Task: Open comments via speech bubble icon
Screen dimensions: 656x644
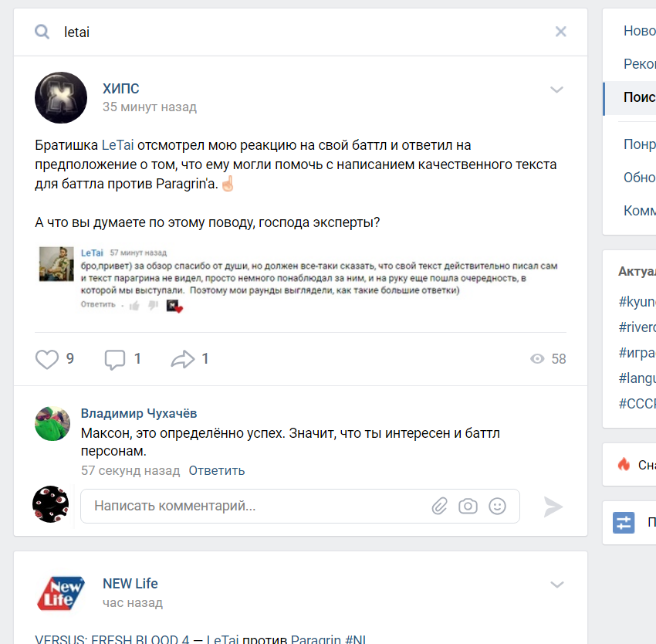Action: [x=115, y=359]
